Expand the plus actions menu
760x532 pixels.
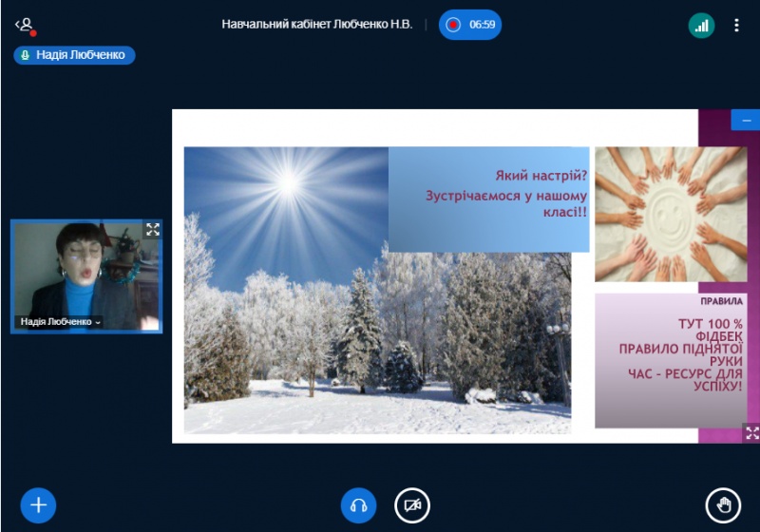(x=38, y=505)
